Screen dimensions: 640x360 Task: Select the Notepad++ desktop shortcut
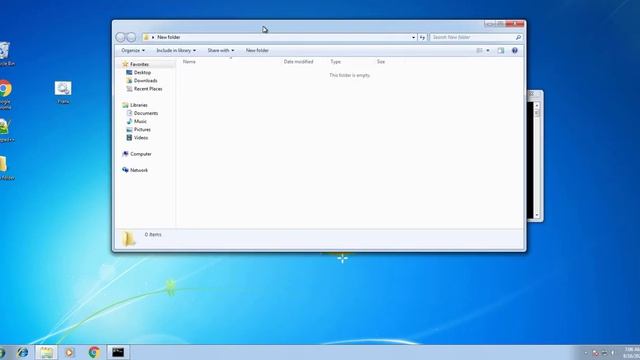pyautogui.click(x=6, y=131)
